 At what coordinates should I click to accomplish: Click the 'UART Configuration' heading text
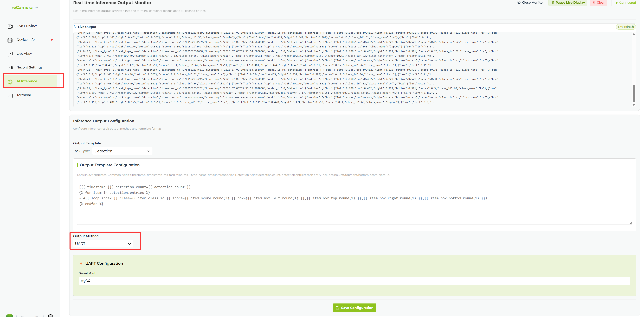104,263
